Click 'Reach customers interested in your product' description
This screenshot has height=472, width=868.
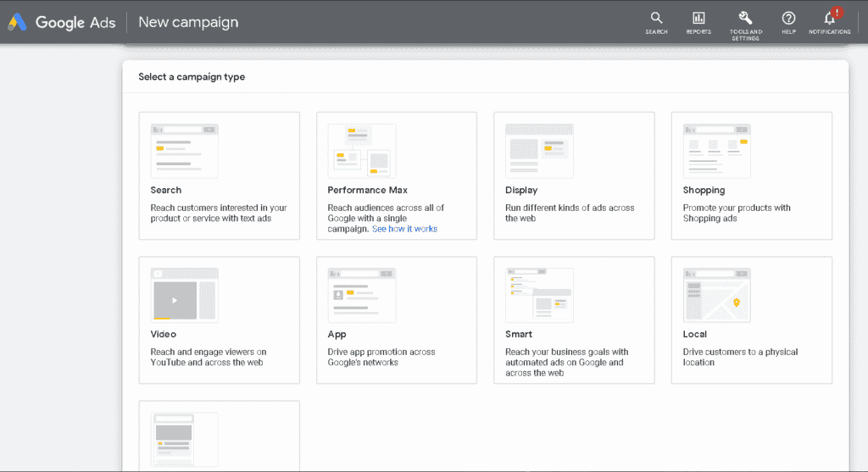[219, 213]
